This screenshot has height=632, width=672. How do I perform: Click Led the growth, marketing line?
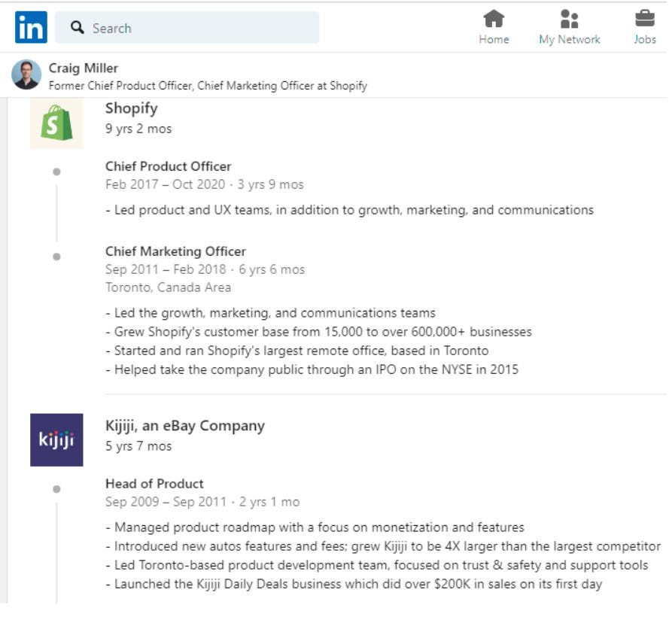point(270,313)
